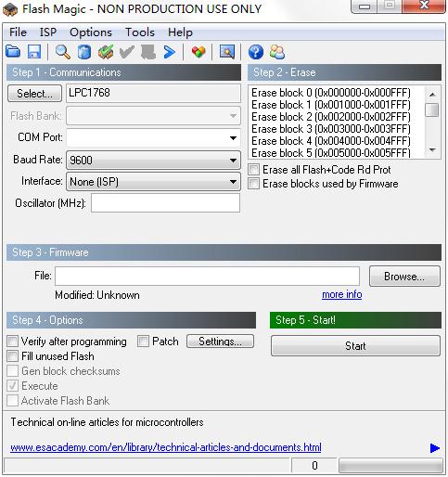Click the blue Go arrow toolbar icon
This screenshot has width=448, height=477.
coord(169,52)
